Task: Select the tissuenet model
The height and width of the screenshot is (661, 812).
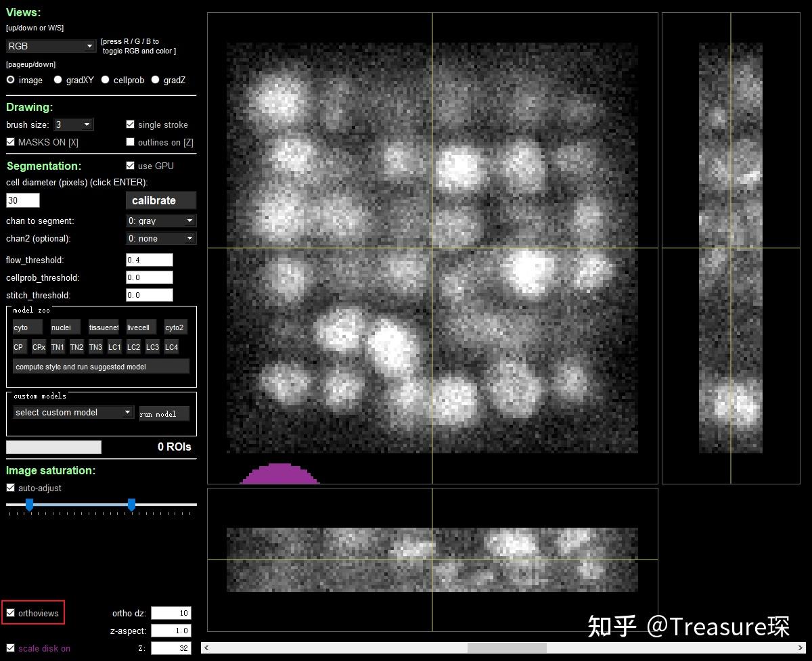Action: tap(103, 327)
